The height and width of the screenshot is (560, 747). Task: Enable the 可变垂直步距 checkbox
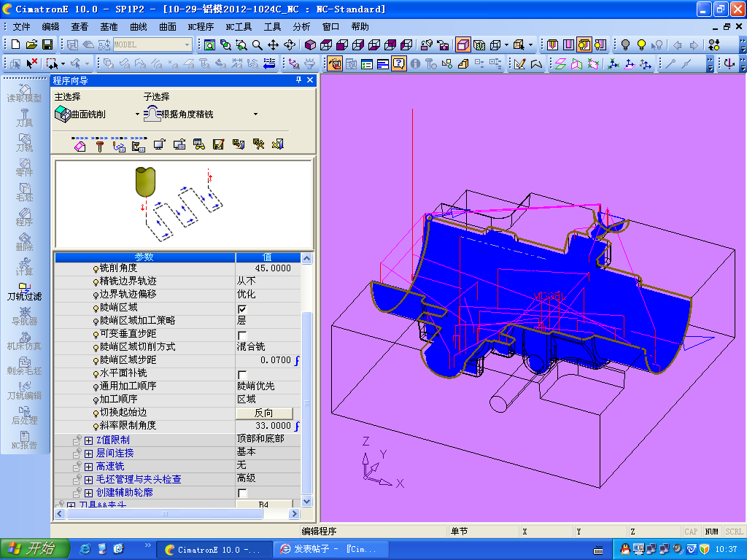click(x=242, y=335)
